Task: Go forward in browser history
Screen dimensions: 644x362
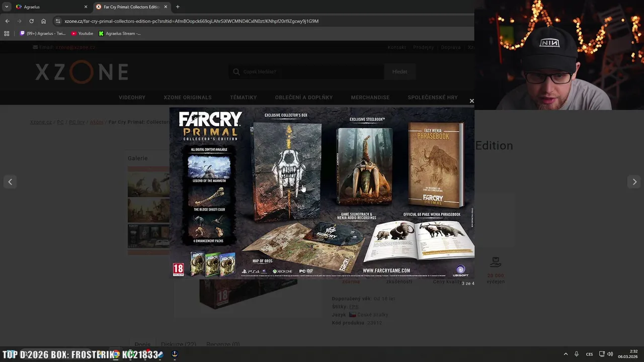Action: tap(19, 21)
